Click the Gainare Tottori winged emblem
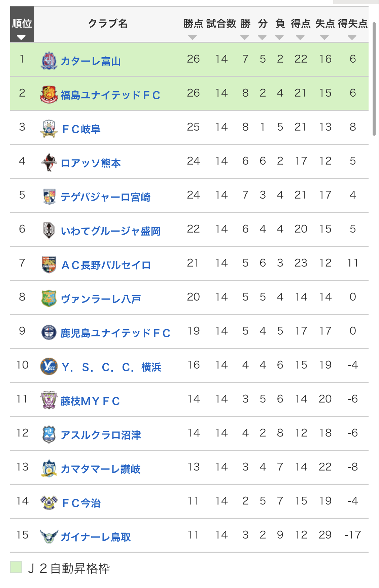 pyautogui.click(x=49, y=537)
